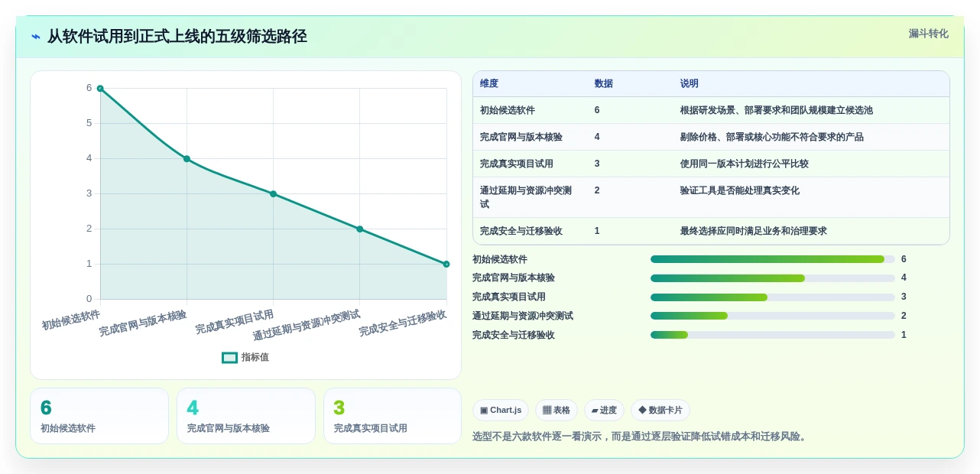Click description 根据研发场景、部署要求和团队规模建立候选池

coord(777,110)
